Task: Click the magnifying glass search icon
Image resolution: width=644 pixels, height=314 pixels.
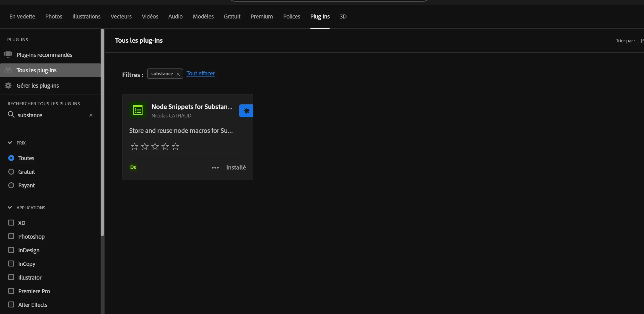Action: pyautogui.click(x=11, y=115)
